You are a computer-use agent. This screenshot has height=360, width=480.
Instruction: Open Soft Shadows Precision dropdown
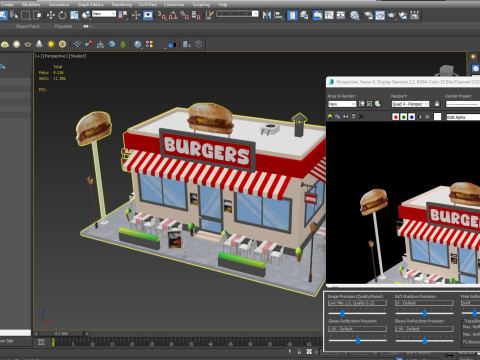point(424,303)
